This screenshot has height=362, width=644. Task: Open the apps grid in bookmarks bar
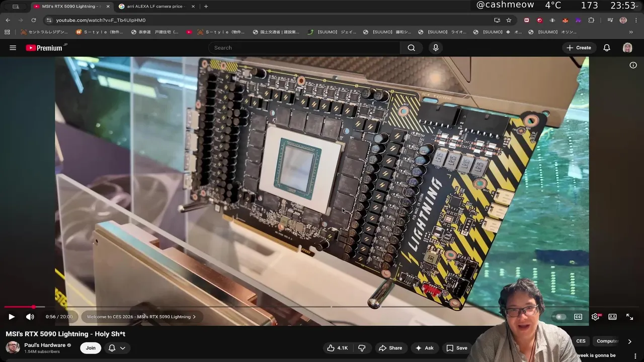pos(7,32)
